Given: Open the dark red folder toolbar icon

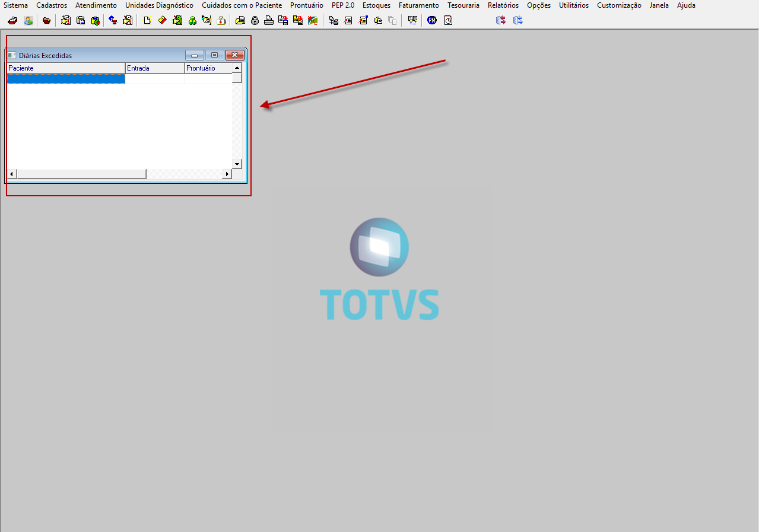Looking at the screenshot, I should [x=46, y=20].
